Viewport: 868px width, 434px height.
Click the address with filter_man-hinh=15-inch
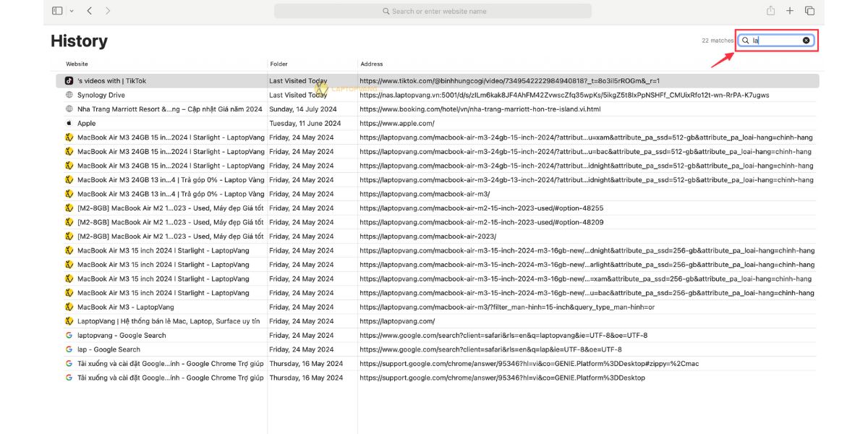point(507,307)
